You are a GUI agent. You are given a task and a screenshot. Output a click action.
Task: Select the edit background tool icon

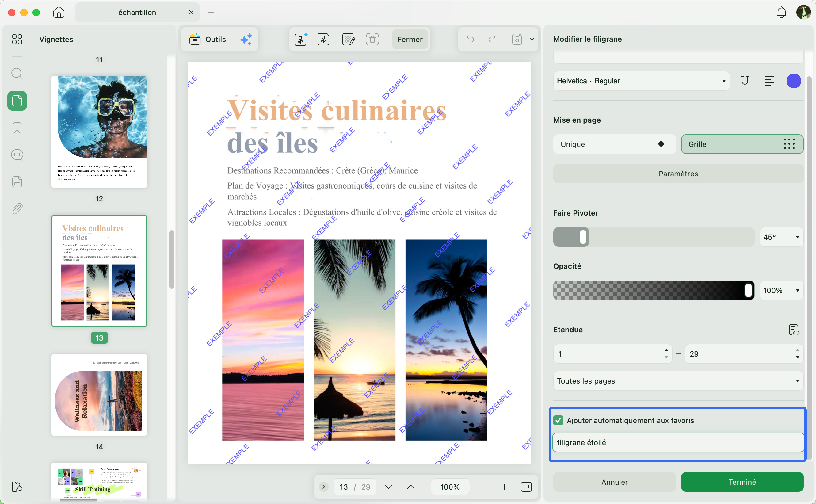[348, 39]
